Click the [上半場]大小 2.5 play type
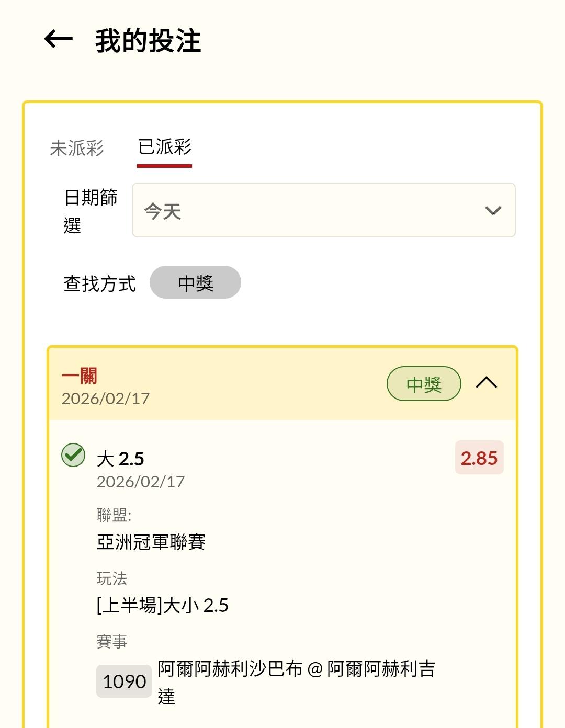The image size is (565, 728). (x=163, y=606)
